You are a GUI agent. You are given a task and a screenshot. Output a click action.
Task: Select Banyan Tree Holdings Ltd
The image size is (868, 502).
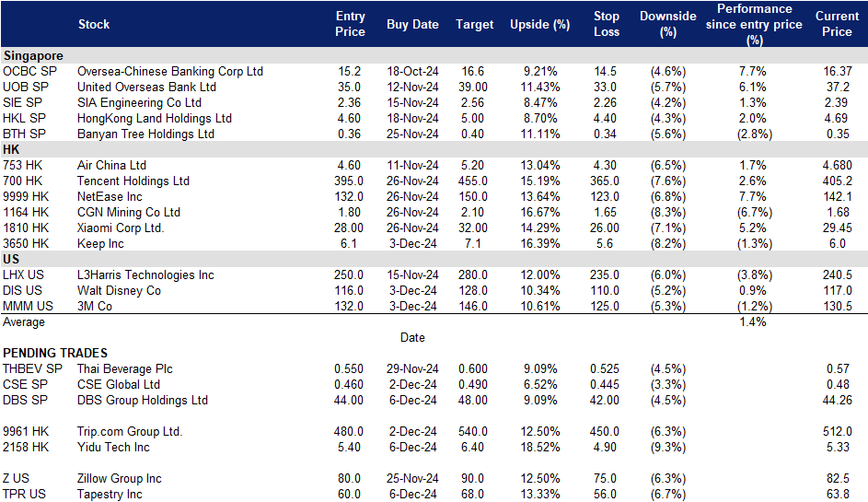145,134
